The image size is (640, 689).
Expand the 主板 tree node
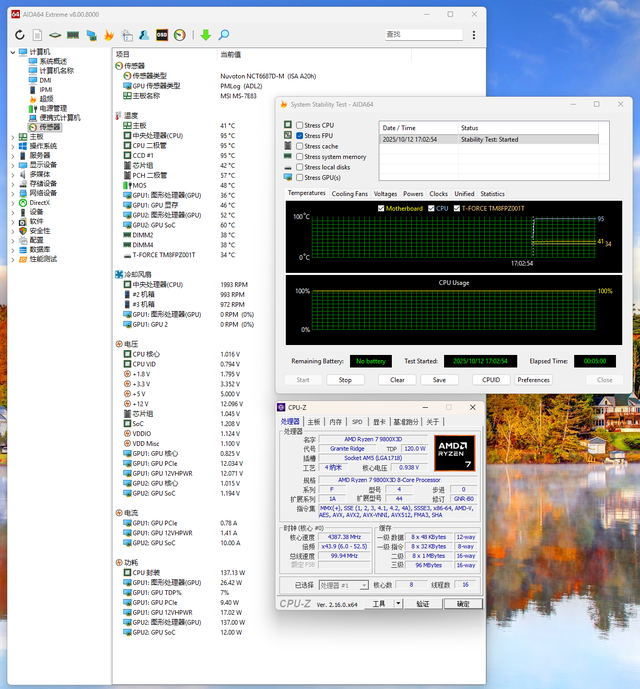[x=12, y=137]
